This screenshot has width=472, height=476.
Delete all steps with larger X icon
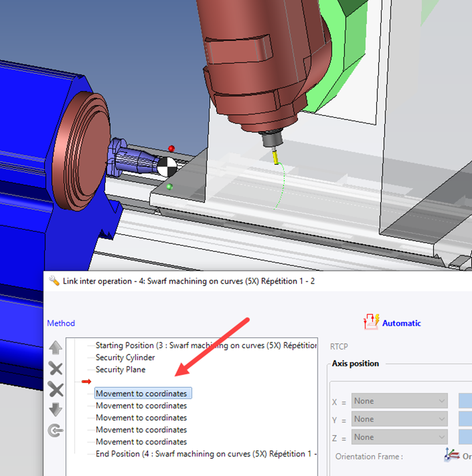pos(56,390)
